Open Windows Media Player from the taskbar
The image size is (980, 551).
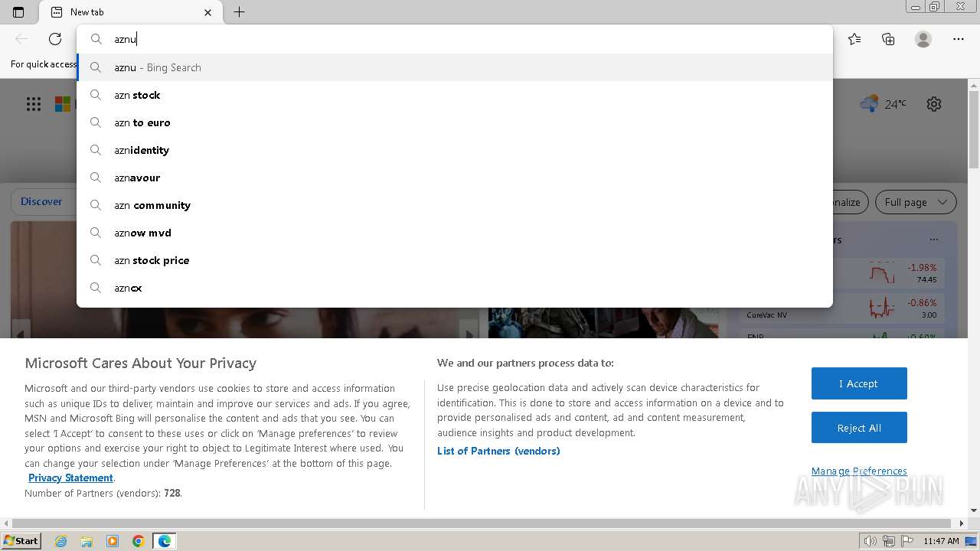point(113,541)
